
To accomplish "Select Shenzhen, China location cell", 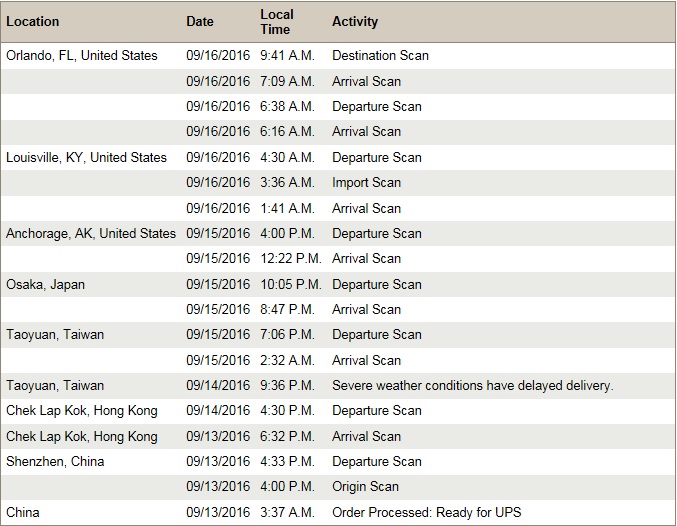I will point(55,461).
